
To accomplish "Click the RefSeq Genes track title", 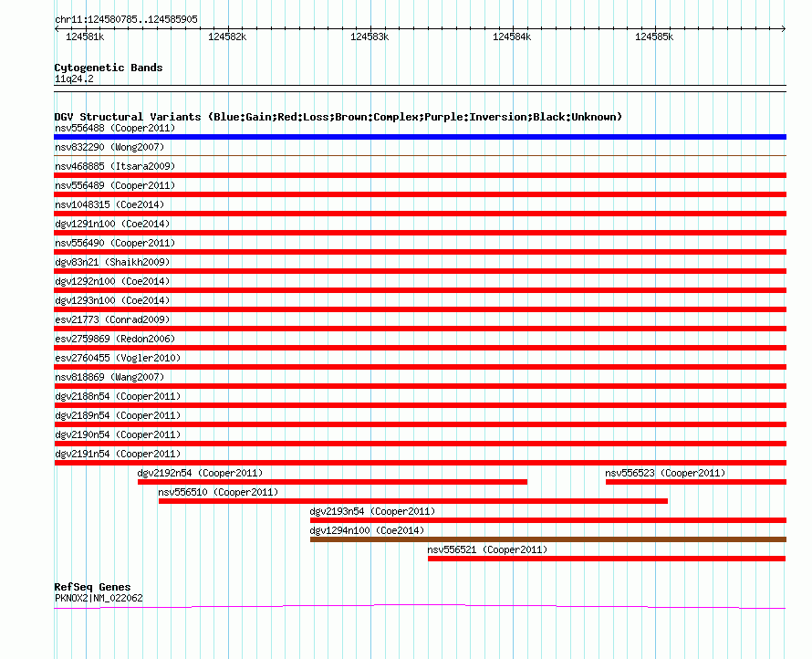I will click(x=92, y=587).
